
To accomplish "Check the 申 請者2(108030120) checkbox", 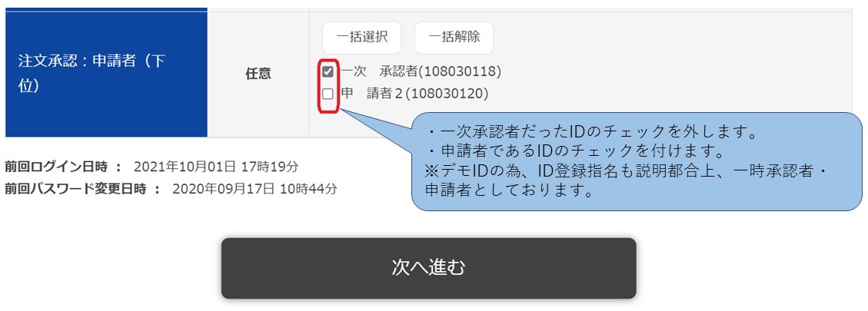I will click(x=328, y=94).
